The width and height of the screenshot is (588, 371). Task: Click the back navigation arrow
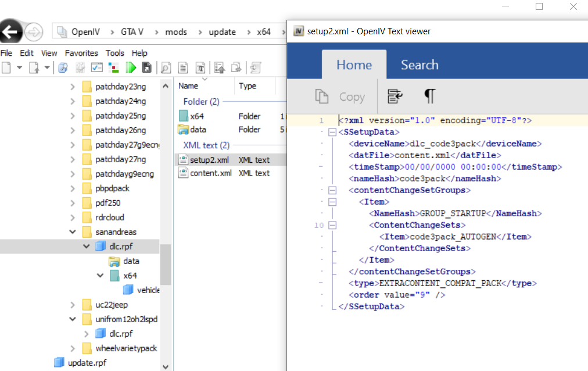pos(11,33)
